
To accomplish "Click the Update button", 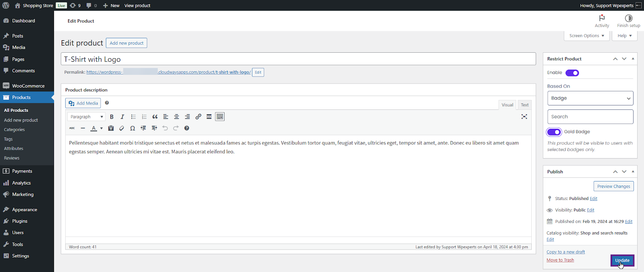I will pyautogui.click(x=622, y=260).
